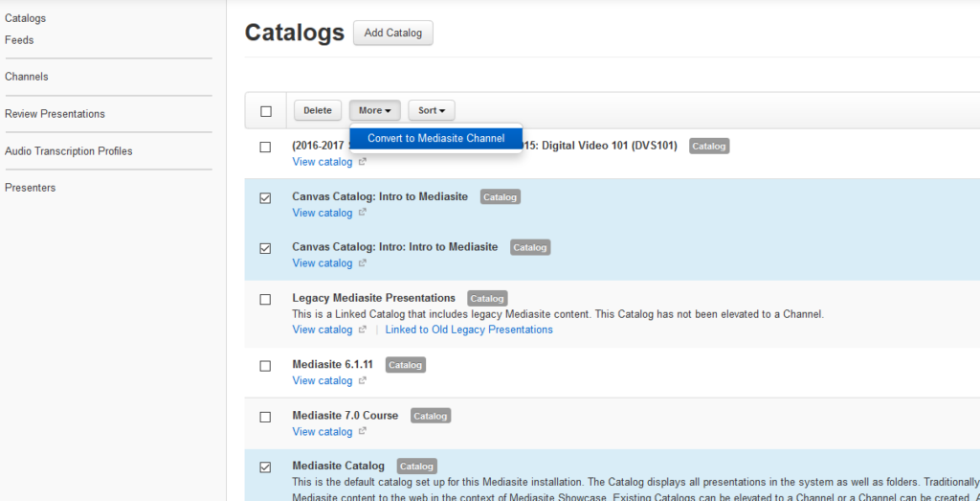Check the Legacy Mediasite Presentations checkbox
Image resolution: width=980 pixels, height=501 pixels.
coord(265,300)
